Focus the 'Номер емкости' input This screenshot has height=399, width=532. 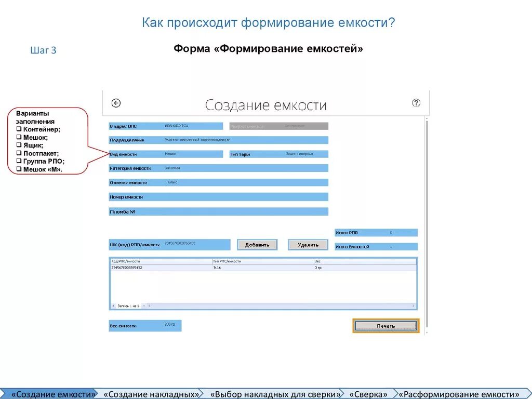tap(219, 197)
